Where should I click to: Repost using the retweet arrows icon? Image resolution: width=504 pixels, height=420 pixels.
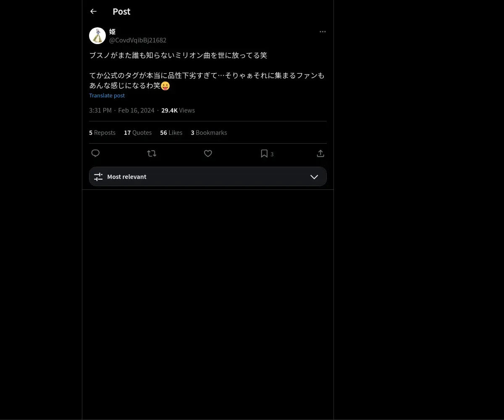click(152, 153)
